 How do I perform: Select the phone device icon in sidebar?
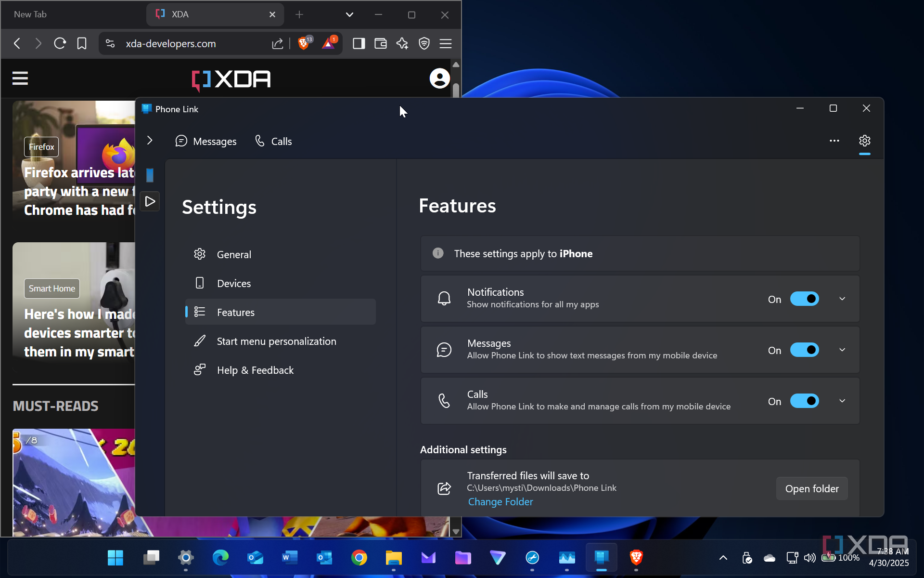150,175
